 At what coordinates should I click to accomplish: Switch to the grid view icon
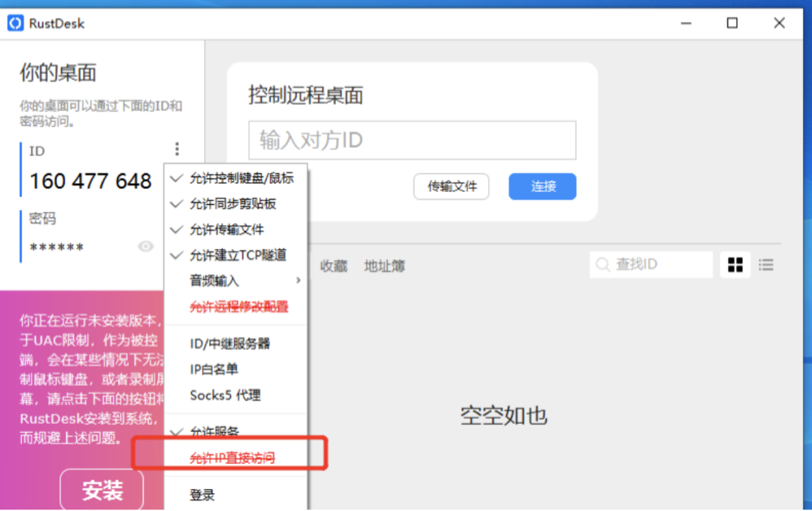click(735, 265)
